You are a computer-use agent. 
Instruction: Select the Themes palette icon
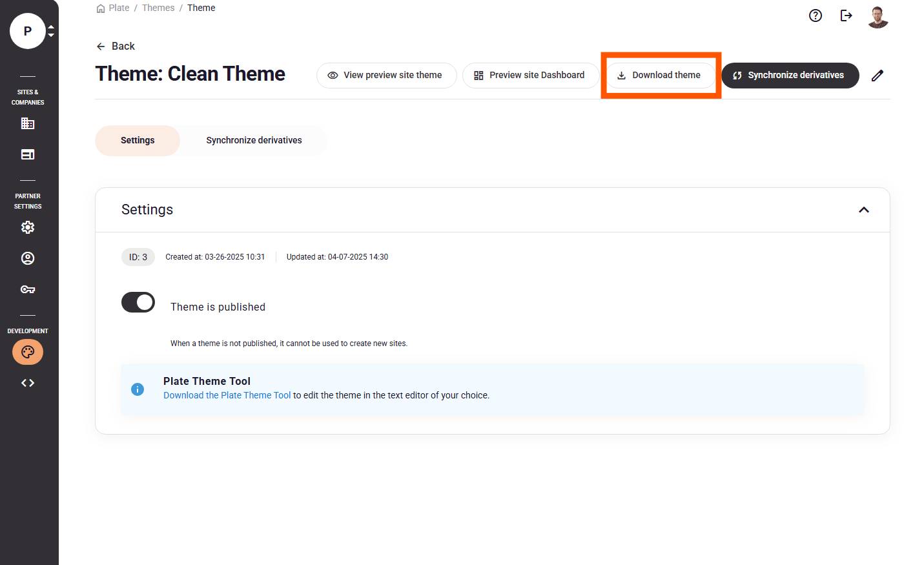coord(28,352)
